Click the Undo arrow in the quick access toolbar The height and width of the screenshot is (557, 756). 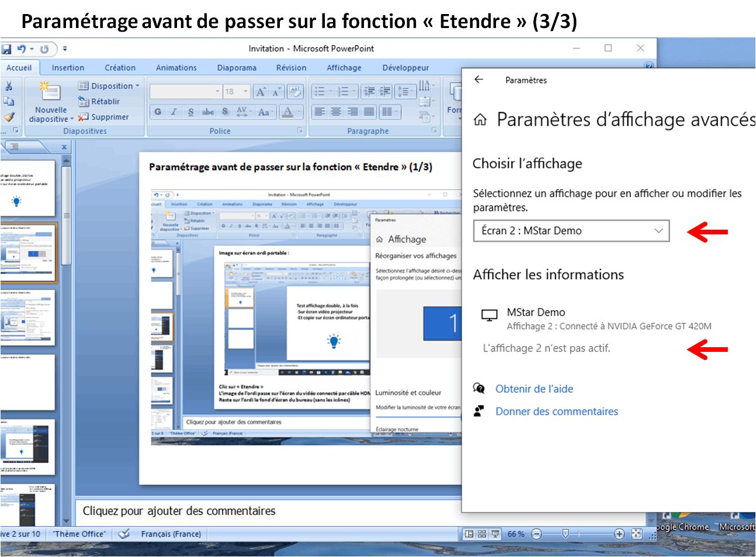coord(22,49)
